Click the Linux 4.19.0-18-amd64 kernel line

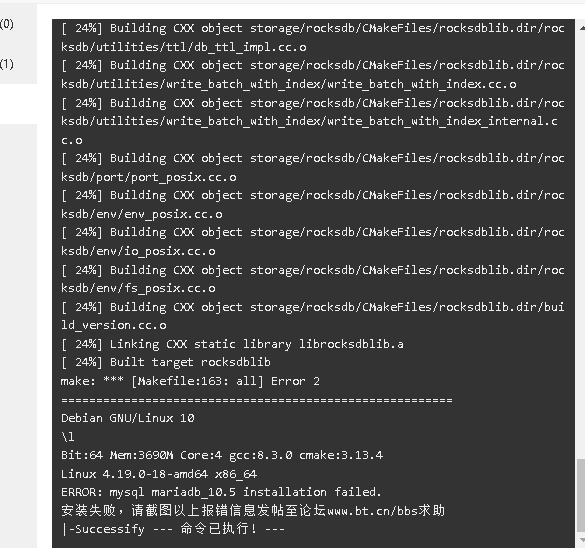(159, 474)
